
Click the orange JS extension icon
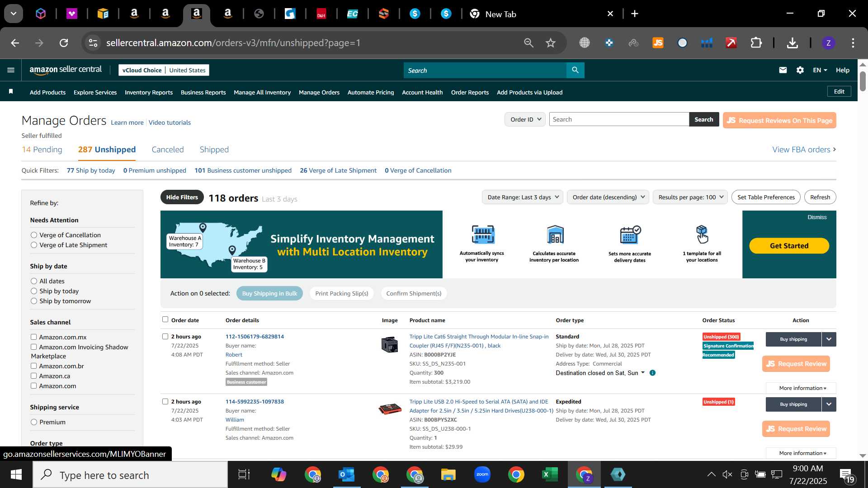(658, 43)
